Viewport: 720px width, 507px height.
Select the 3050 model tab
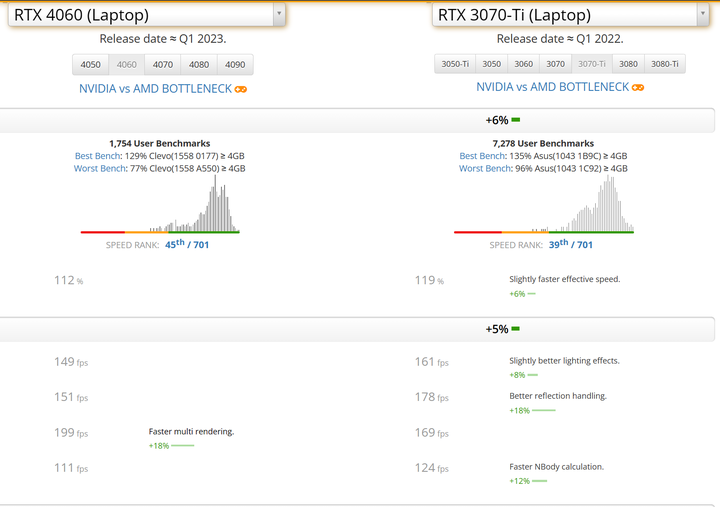click(491, 64)
